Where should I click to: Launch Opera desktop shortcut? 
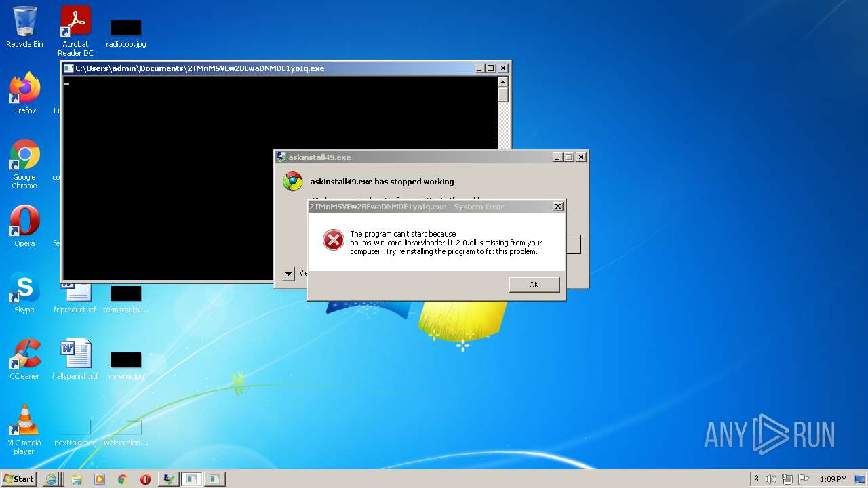pos(24,226)
